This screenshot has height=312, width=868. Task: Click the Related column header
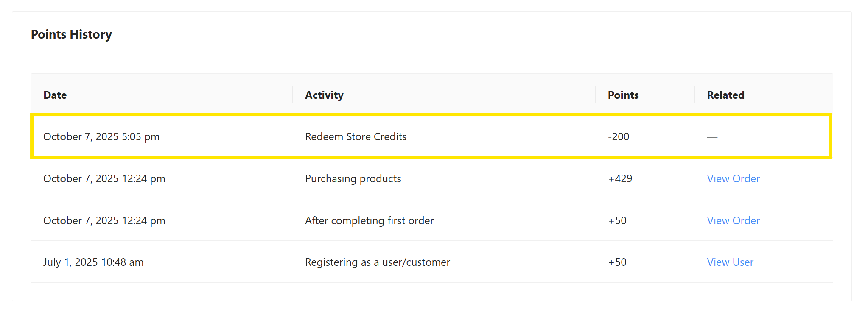[725, 95]
